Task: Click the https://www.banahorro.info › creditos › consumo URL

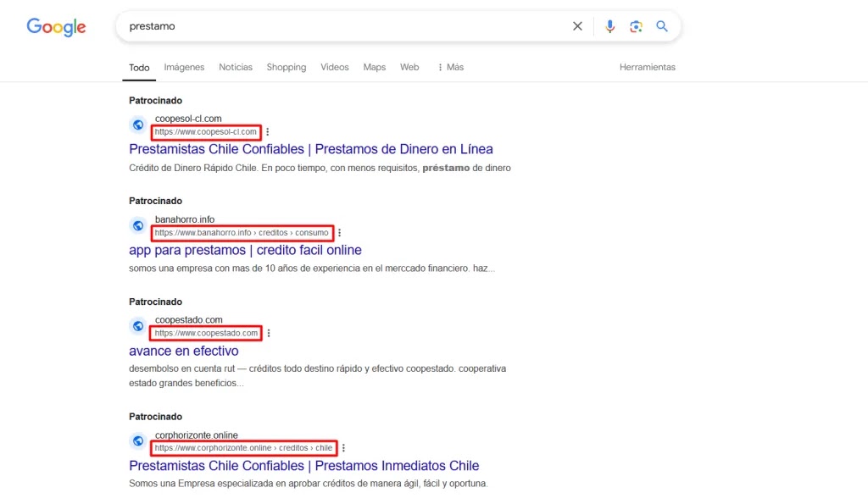Action: click(x=242, y=233)
